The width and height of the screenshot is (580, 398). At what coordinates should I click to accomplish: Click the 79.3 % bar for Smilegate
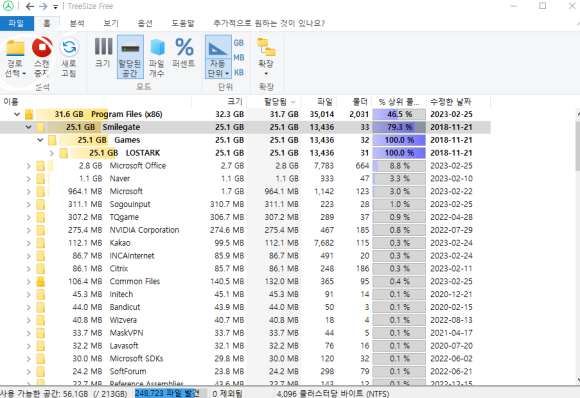tap(399, 127)
